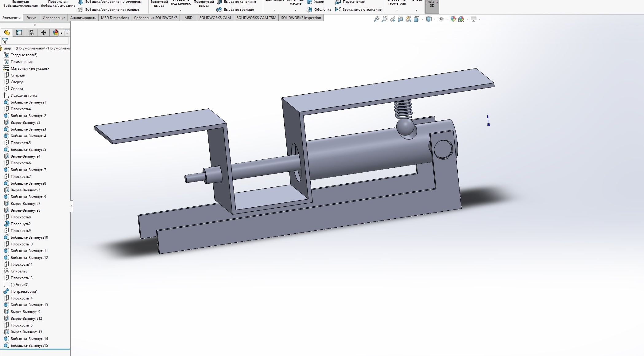Open Hide/Show Items dropdown arrow
Viewport: 644px width, 356px height.
447,19
